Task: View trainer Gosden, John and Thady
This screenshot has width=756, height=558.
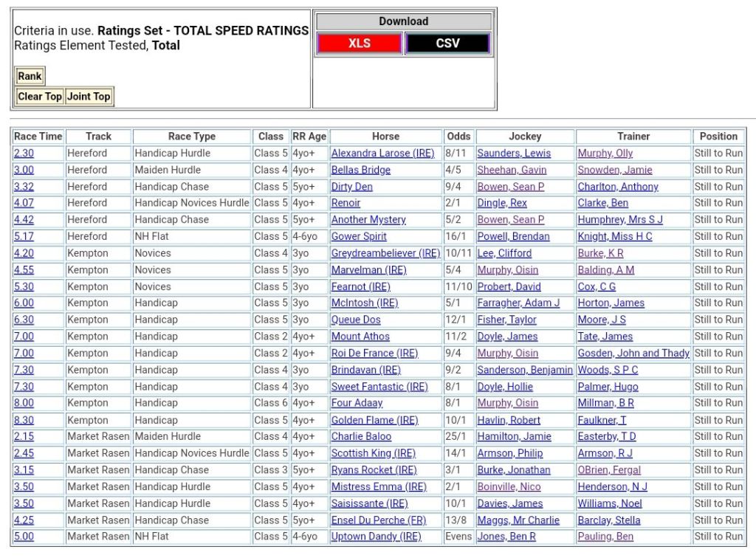Action: [x=633, y=354]
